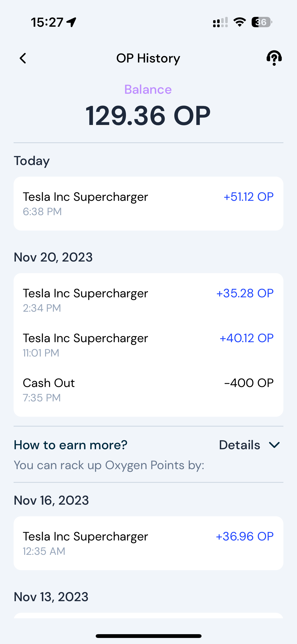Tap the battery level indicator
The width and height of the screenshot is (297, 644).
point(262,22)
